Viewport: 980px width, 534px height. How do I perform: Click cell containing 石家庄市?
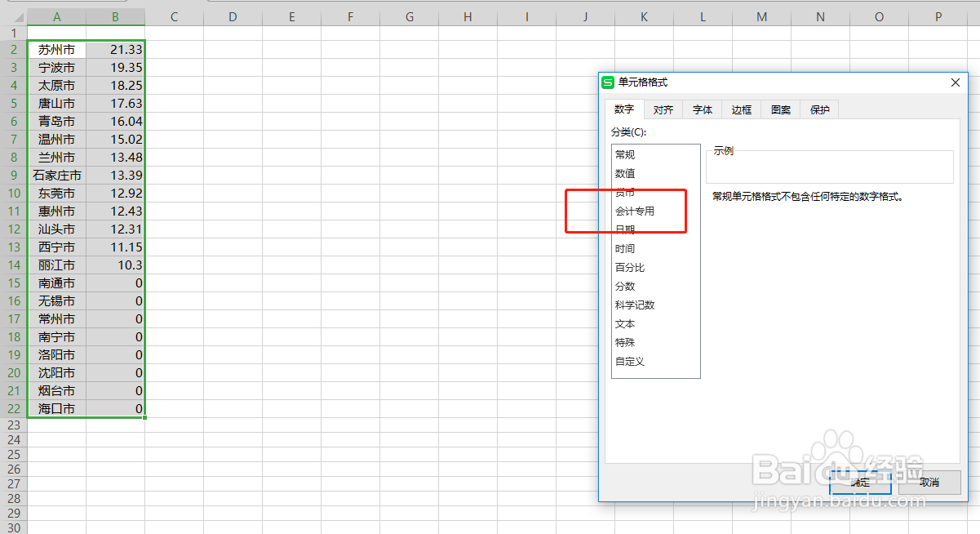point(56,175)
